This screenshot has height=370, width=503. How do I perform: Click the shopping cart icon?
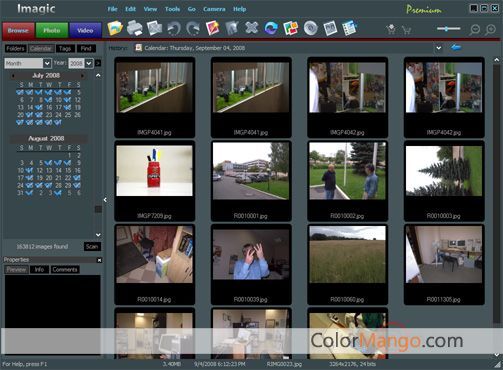coord(406,30)
